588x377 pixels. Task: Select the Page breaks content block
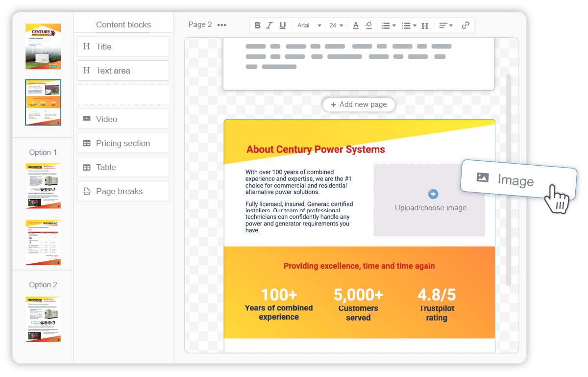(x=123, y=191)
